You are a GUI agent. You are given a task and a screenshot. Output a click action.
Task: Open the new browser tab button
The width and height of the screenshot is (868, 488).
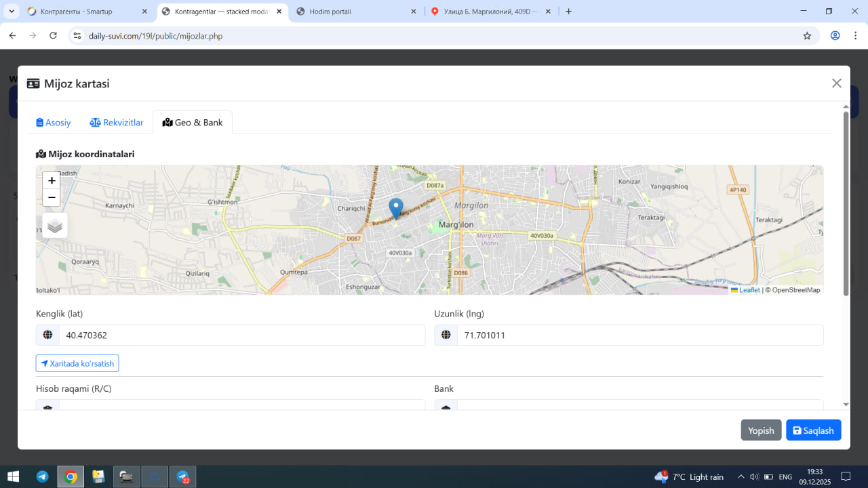point(568,12)
